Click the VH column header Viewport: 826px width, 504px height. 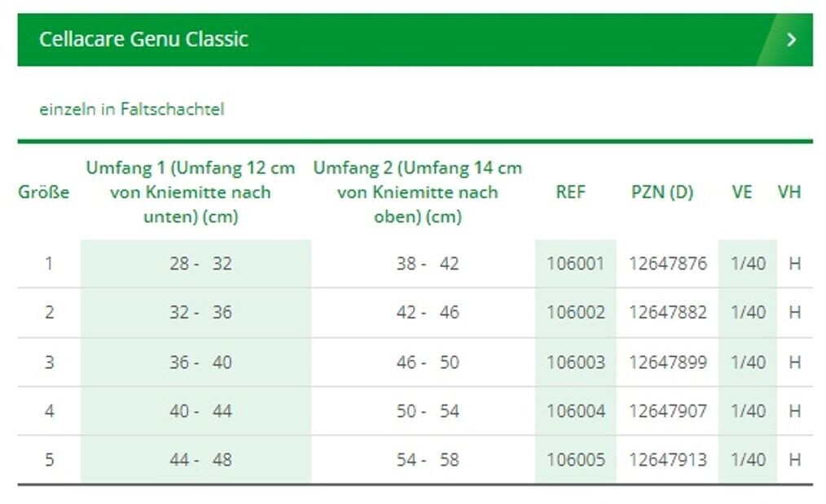[789, 193]
